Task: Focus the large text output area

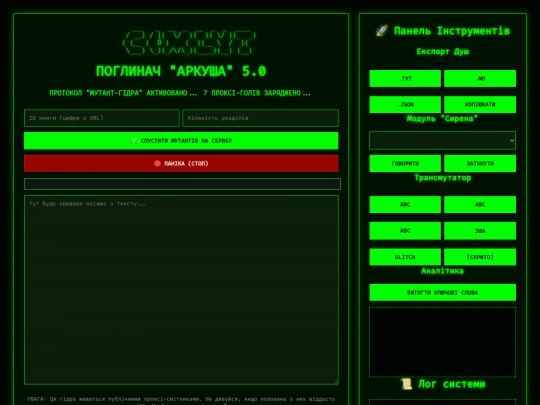Action: (181, 290)
